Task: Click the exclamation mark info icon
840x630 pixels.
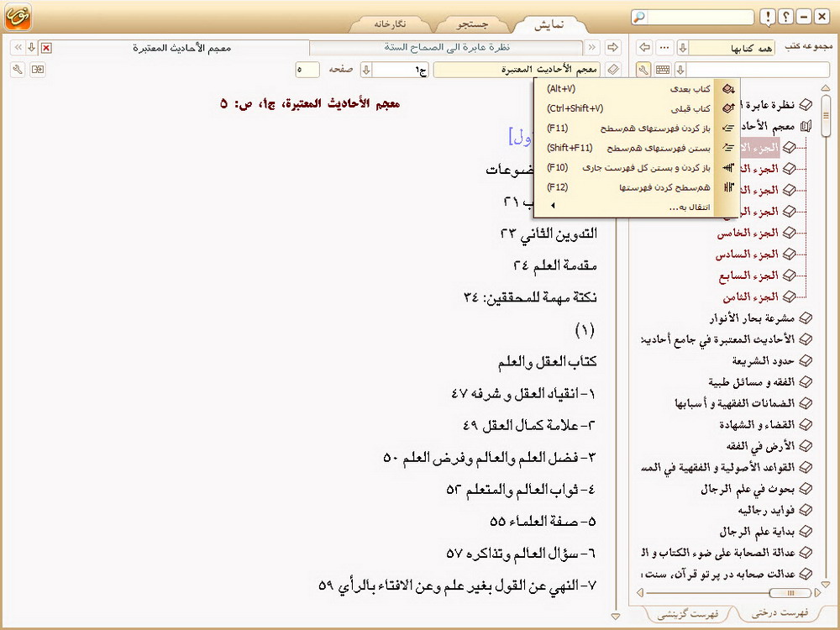Action: coord(767,17)
